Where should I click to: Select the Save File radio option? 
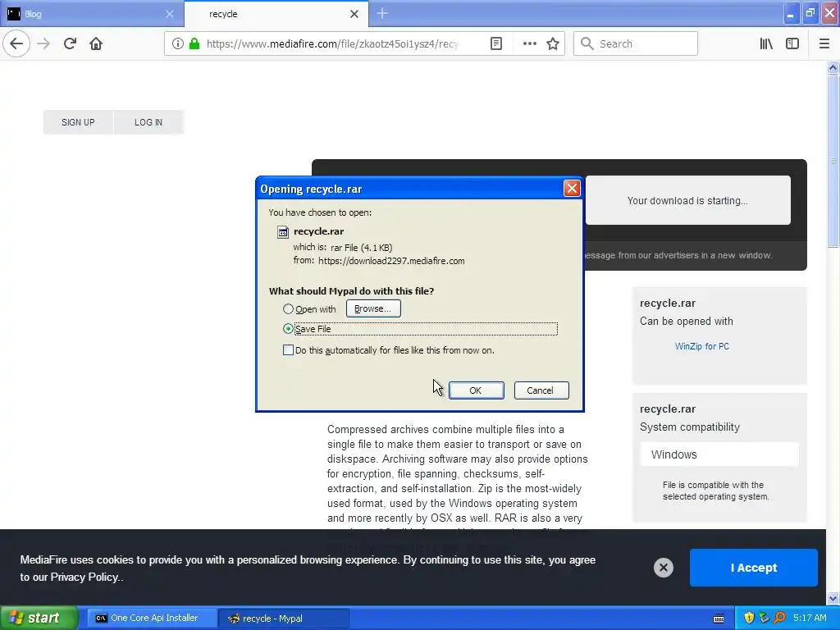pos(288,328)
